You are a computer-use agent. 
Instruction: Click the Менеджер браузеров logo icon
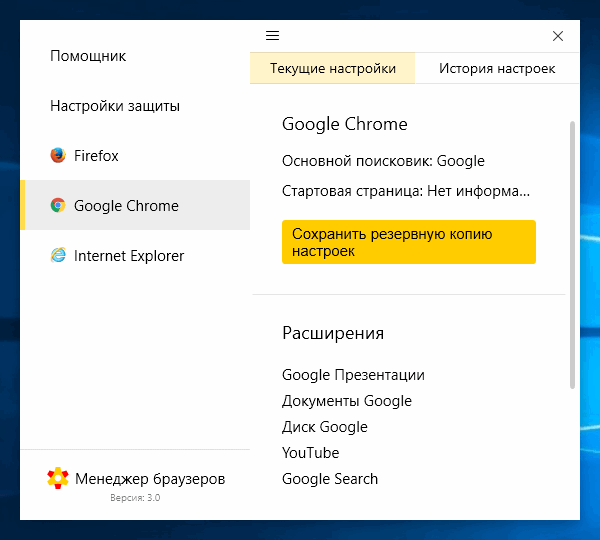pos(58,479)
